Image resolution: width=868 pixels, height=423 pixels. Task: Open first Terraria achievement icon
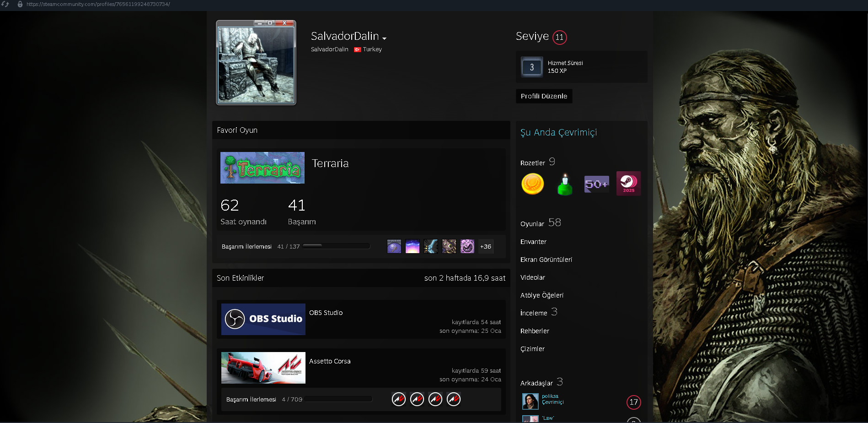[x=394, y=246]
